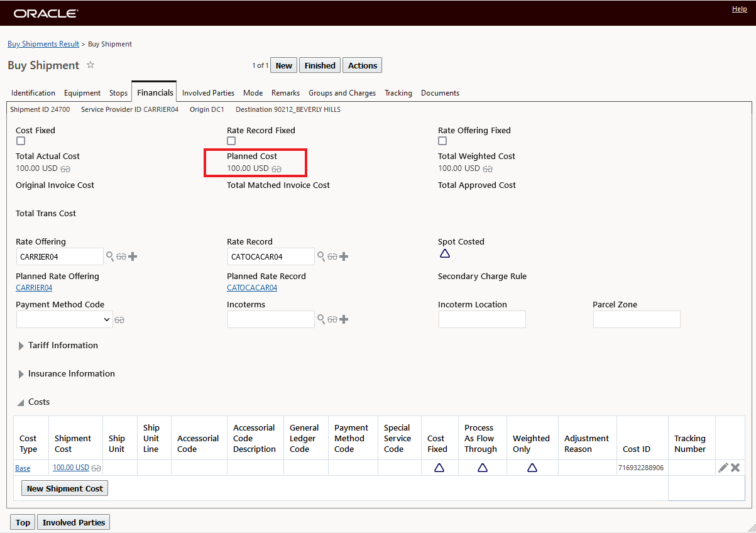The image size is (756, 533).
Task: Add new Incoterms with plus icon
Action: tap(344, 319)
